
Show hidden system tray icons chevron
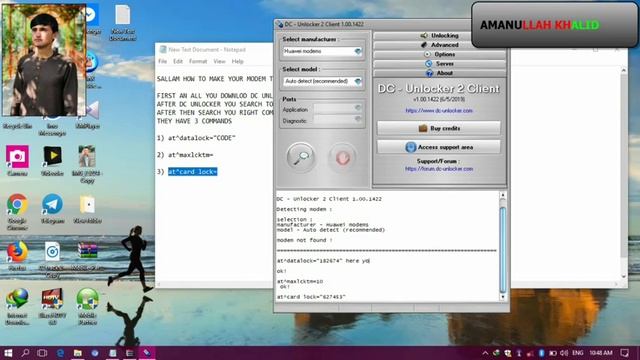point(485,353)
